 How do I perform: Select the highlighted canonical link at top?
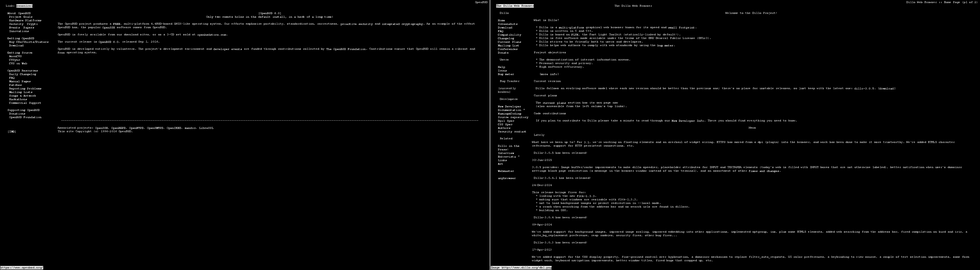point(24,6)
